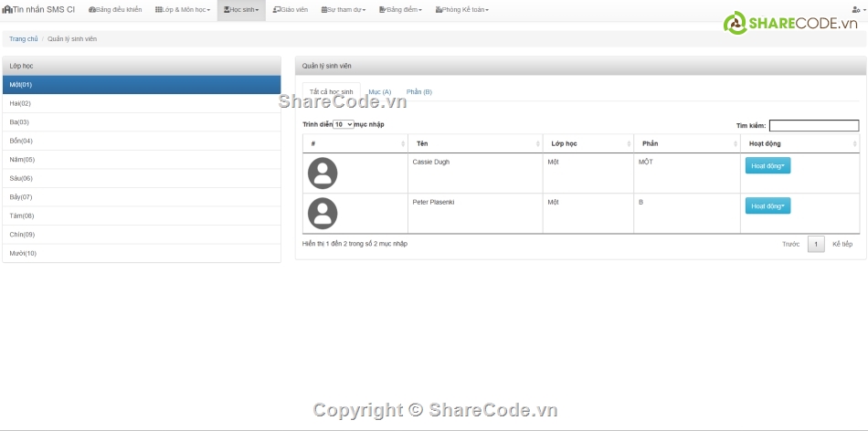Sort table by the Tên column
The image size is (868, 431).
click(x=475, y=144)
